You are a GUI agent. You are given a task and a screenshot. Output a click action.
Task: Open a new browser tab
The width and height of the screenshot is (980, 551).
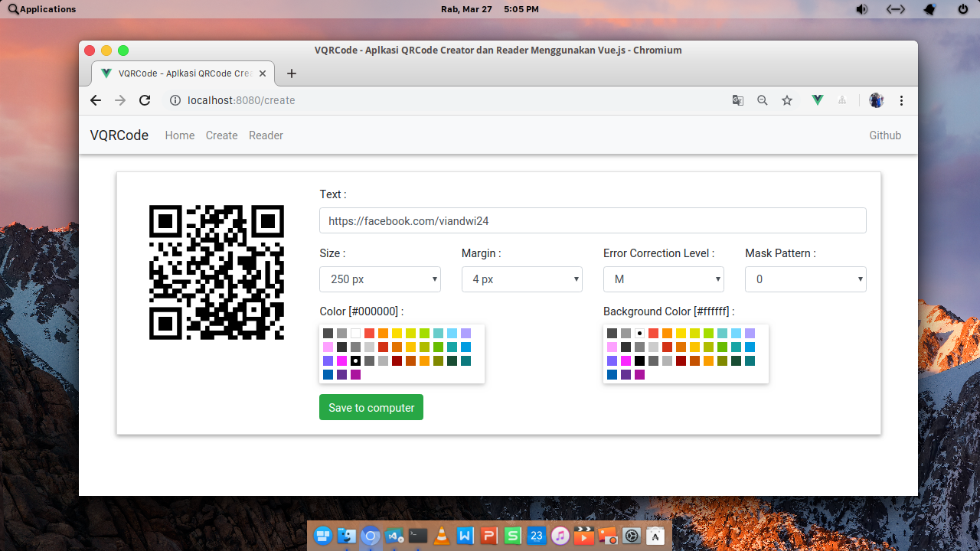tap(291, 73)
